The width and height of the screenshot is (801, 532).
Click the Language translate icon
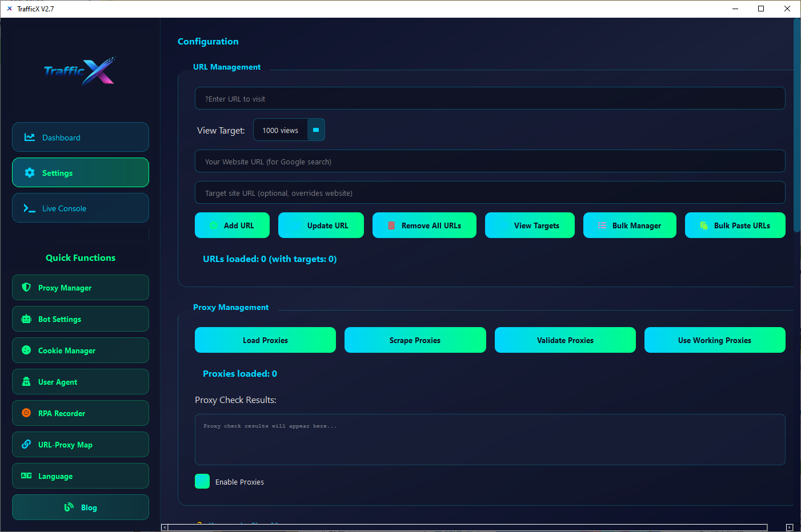click(26, 475)
